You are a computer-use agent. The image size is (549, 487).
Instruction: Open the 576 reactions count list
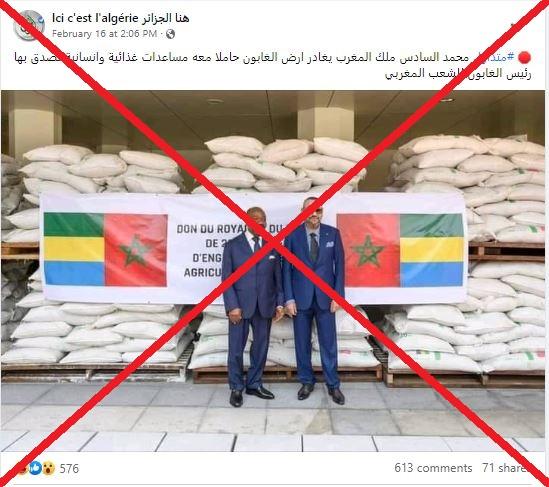coord(69,468)
